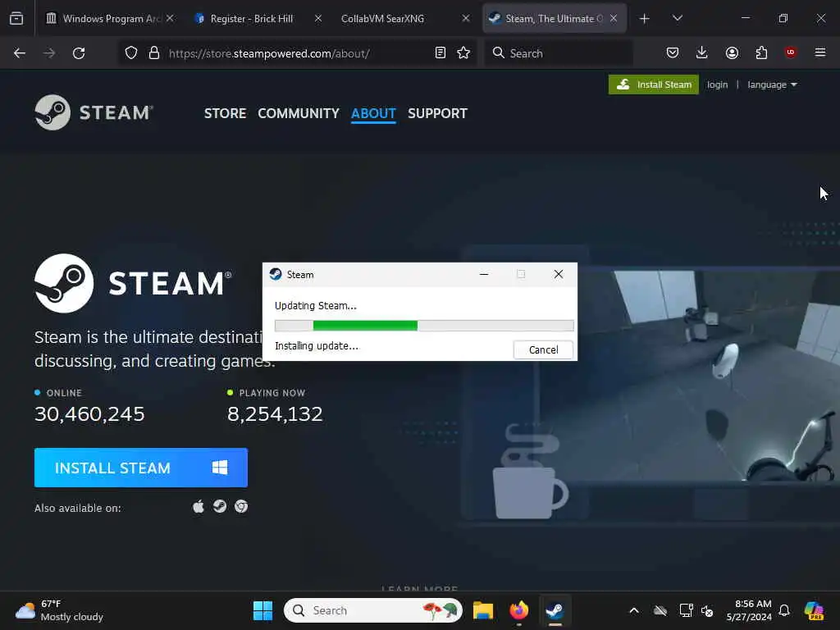Toggle reader view icon in address bar
Image resolution: width=840 pixels, height=630 pixels.
pyautogui.click(x=441, y=52)
